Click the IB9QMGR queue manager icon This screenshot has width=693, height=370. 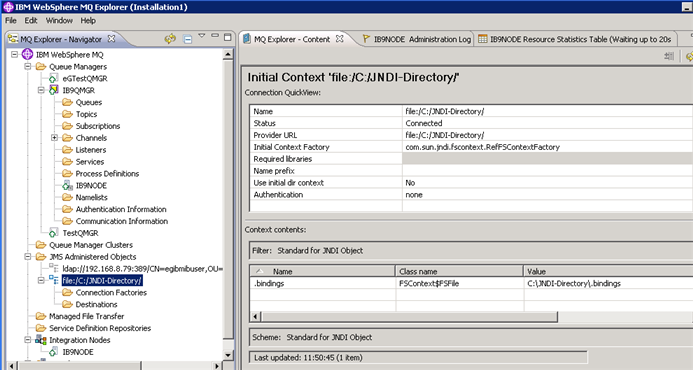point(53,90)
